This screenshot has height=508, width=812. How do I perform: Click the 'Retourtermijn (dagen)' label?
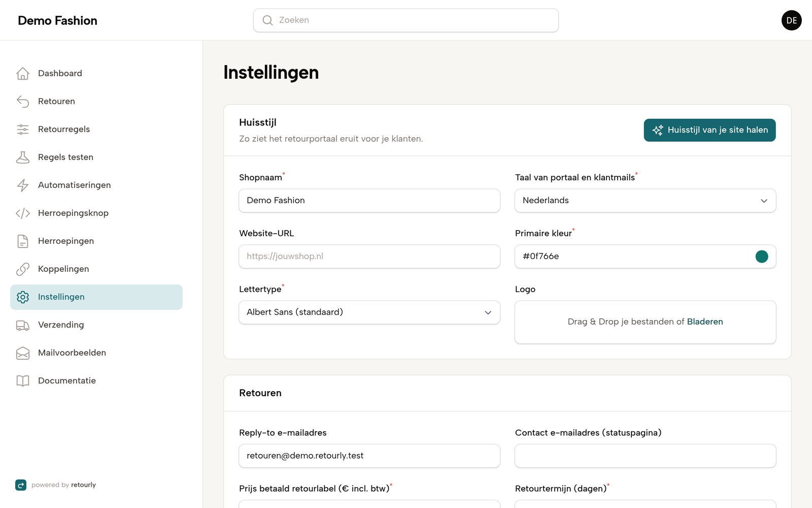pos(561,488)
